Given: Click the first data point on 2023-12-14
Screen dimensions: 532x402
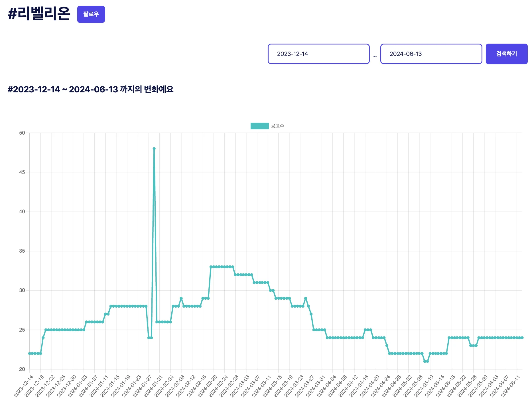Looking at the screenshot, I should tap(30, 354).
